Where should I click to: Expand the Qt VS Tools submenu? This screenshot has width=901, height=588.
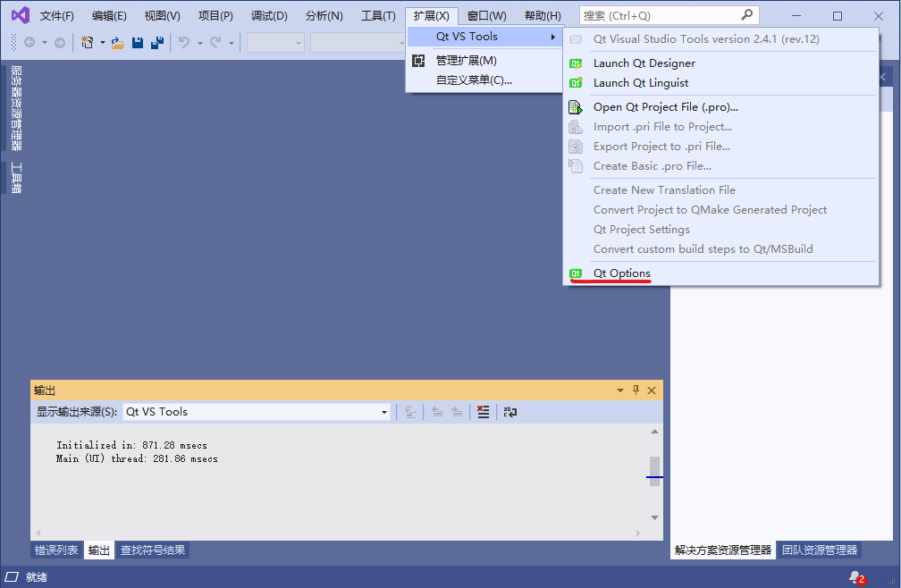tap(484, 37)
